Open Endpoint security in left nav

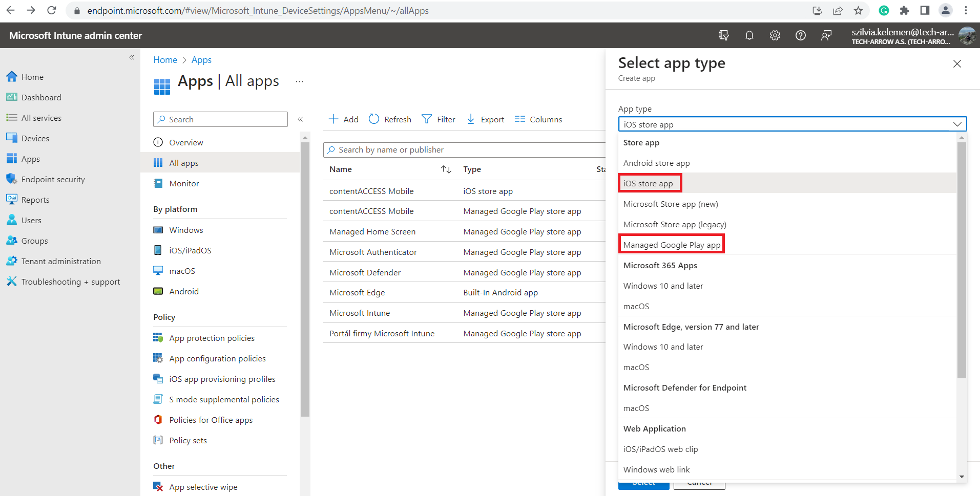tap(53, 180)
